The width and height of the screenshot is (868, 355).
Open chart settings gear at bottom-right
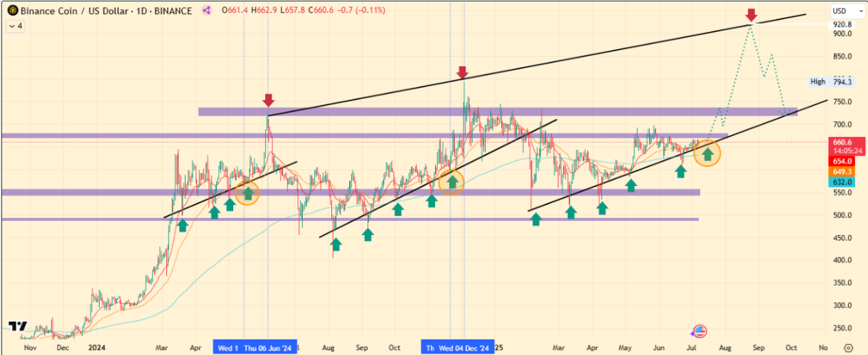[x=847, y=348]
